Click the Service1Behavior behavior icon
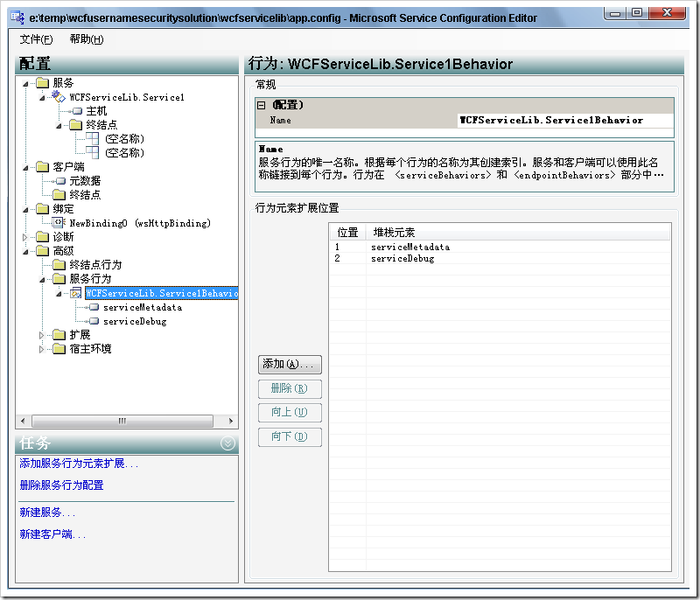Viewport: 700px width, 600px height. [76, 293]
